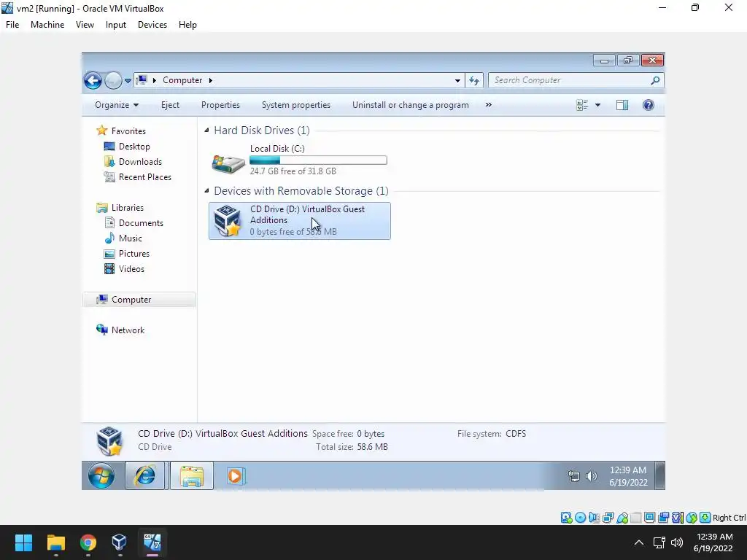
Task: Click the Computer breadcrumb in address bar
Action: tap(182, 80)
